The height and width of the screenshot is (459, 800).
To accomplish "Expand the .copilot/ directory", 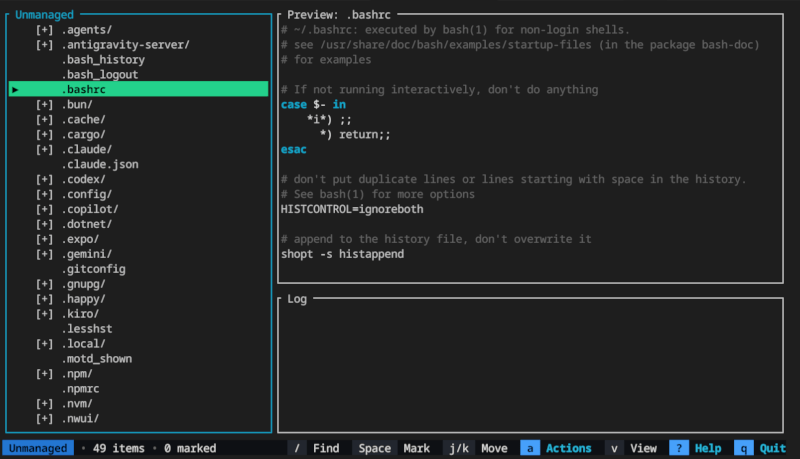I will tap(44, 209).
